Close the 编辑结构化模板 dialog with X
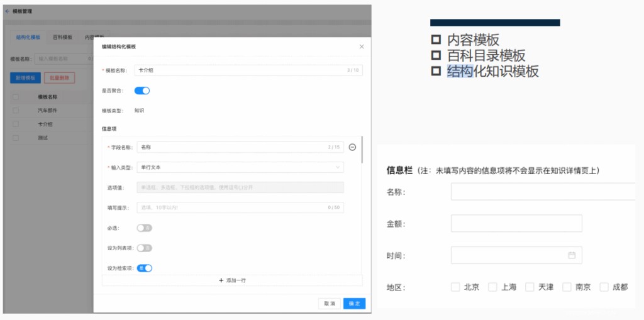 tap(361, 47)
